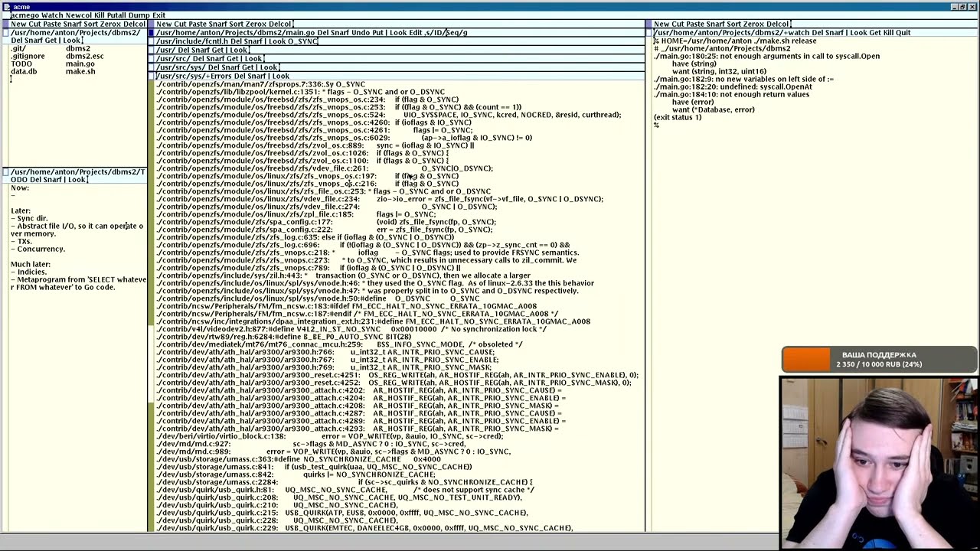Click the scrollbar of the TODO window
980x551 pixels.
[x=6, y=358]
